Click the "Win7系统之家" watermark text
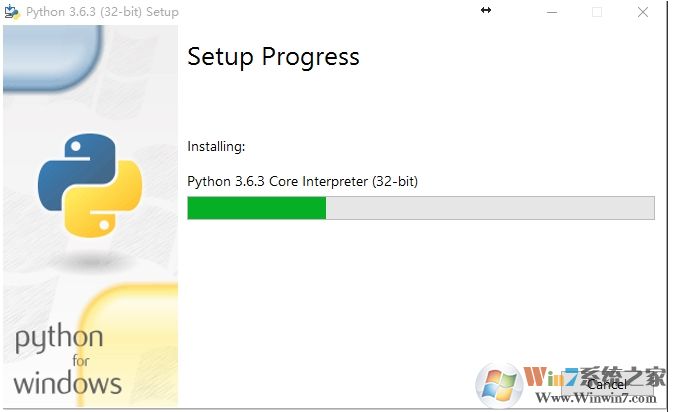 (590, 378)
